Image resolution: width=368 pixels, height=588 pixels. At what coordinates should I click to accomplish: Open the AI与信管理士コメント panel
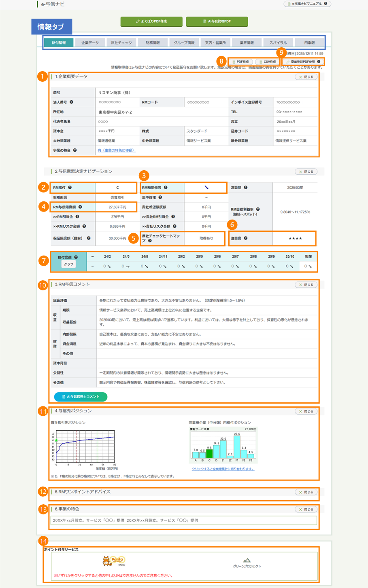point(80,397)
